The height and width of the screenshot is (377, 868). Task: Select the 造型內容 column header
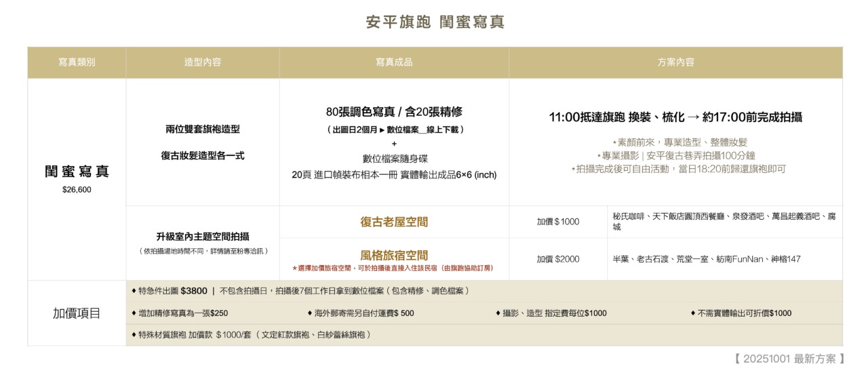[x=202, y=62]
